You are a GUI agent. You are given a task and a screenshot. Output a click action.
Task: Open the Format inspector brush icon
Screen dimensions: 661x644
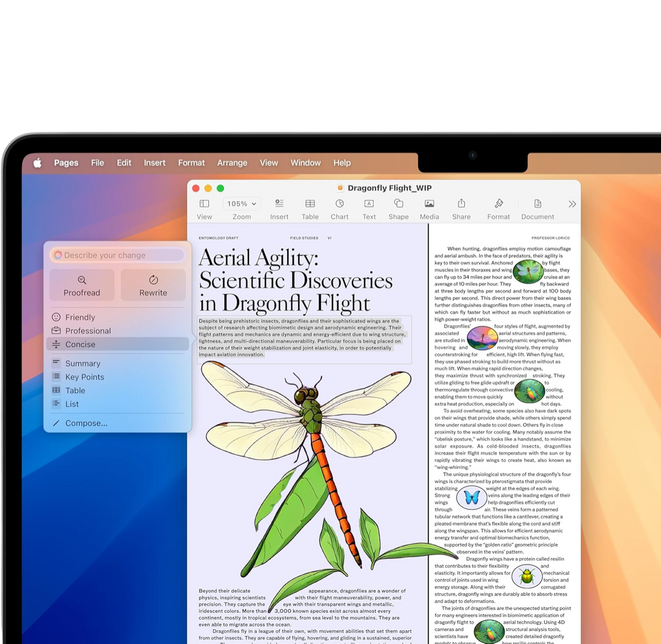[x=499, y=203]
